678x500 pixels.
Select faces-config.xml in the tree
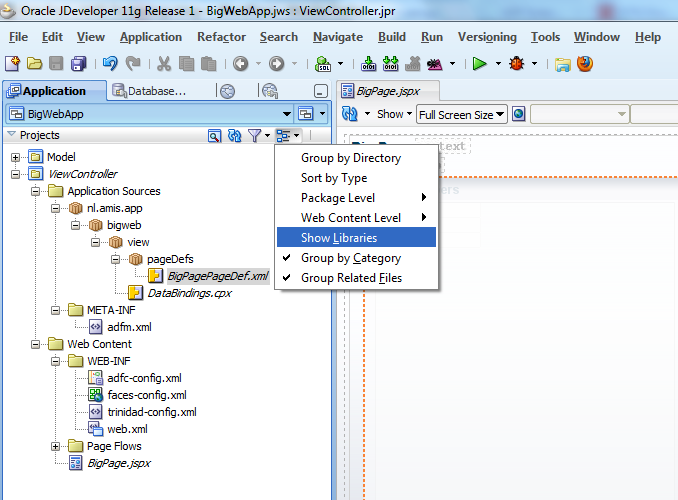coord(146,395)
